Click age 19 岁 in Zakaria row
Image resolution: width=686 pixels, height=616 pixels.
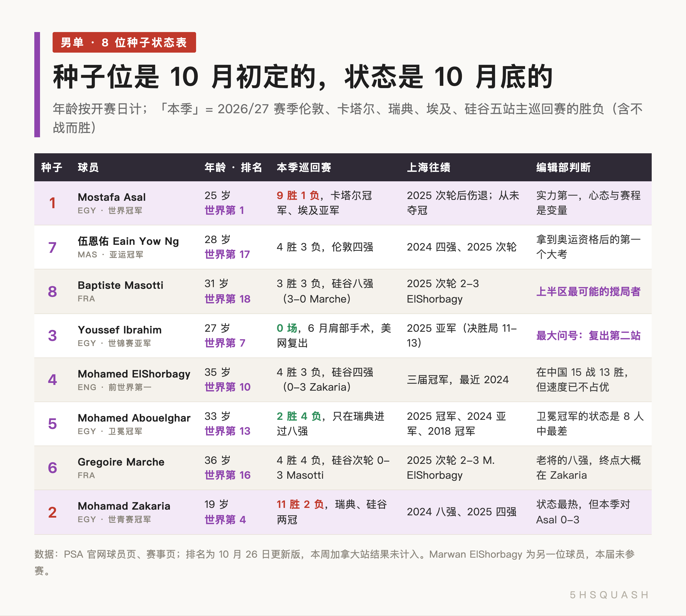[x=216, y=504]
